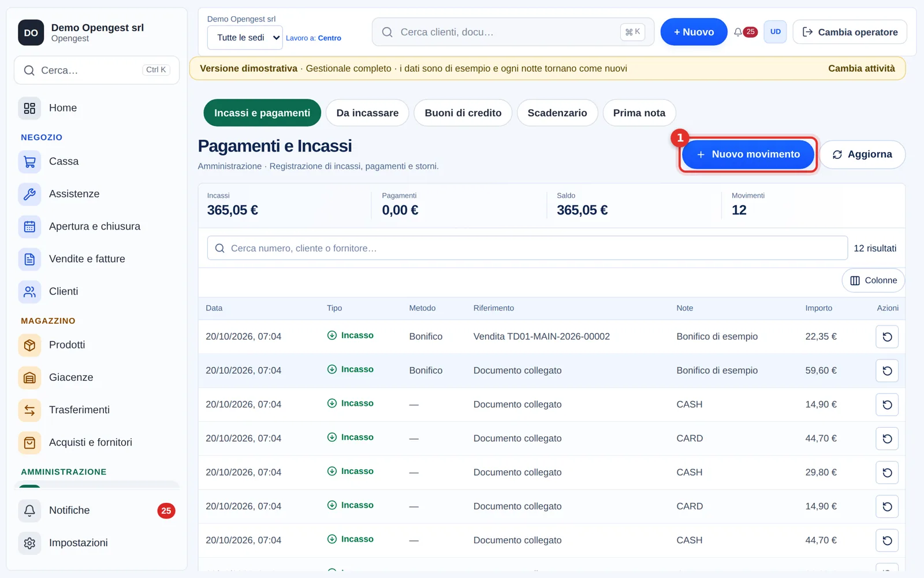The height and width of the screenshot is (578, 924).
Task: Reverse the CASH 14,90 € movement
Action: point(887,405)
